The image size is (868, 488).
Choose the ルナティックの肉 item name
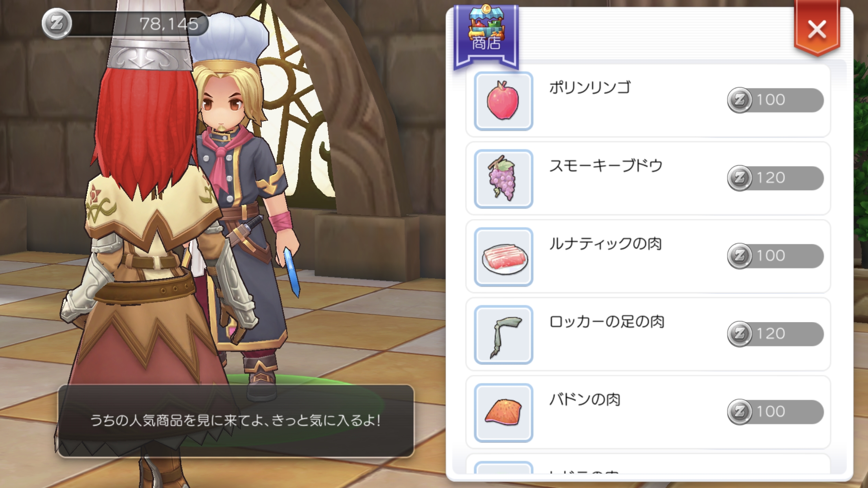(605, 243)
